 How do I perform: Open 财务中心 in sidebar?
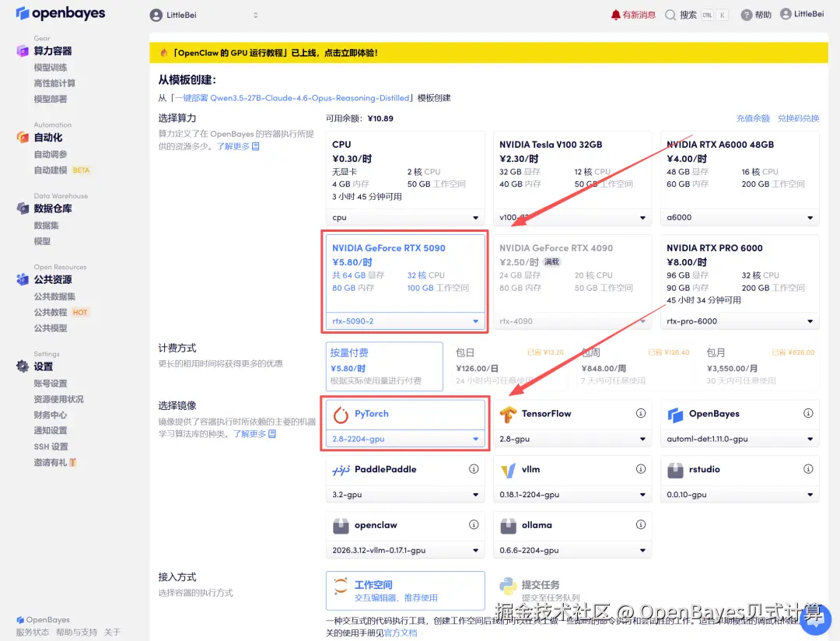(51, 415)
